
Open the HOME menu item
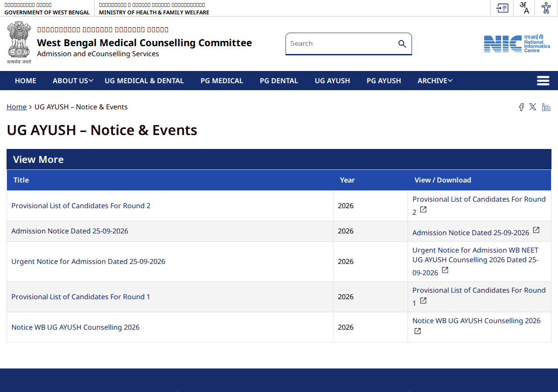click(x=25, y=81)
